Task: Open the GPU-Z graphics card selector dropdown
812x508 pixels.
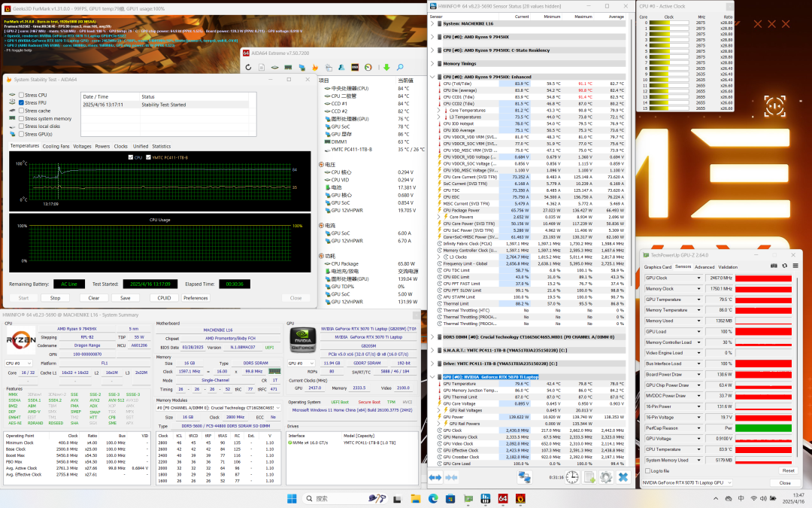Action: [687, 482]
